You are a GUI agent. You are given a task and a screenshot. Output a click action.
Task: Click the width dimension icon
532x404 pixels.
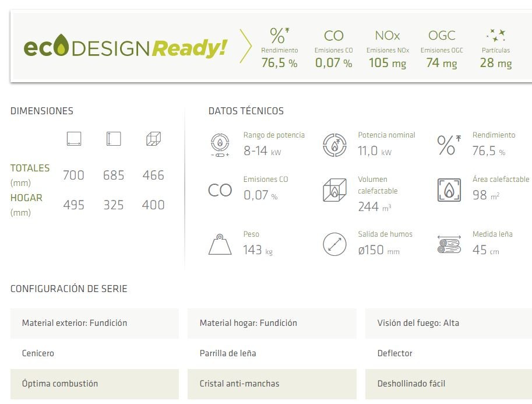(x=74, y=139)
